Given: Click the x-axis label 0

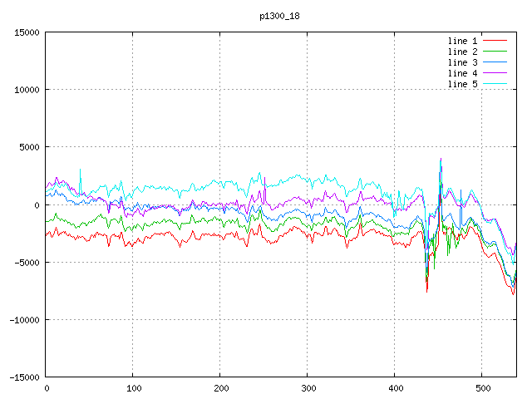Looking at the screenshot, I should tap(47, 388).
